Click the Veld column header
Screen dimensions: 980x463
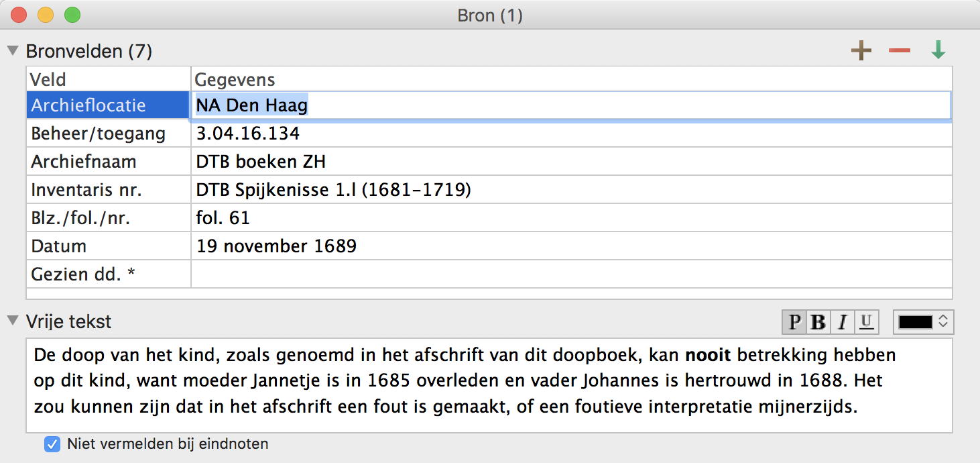pyautogui.click(x=109, y=80)
